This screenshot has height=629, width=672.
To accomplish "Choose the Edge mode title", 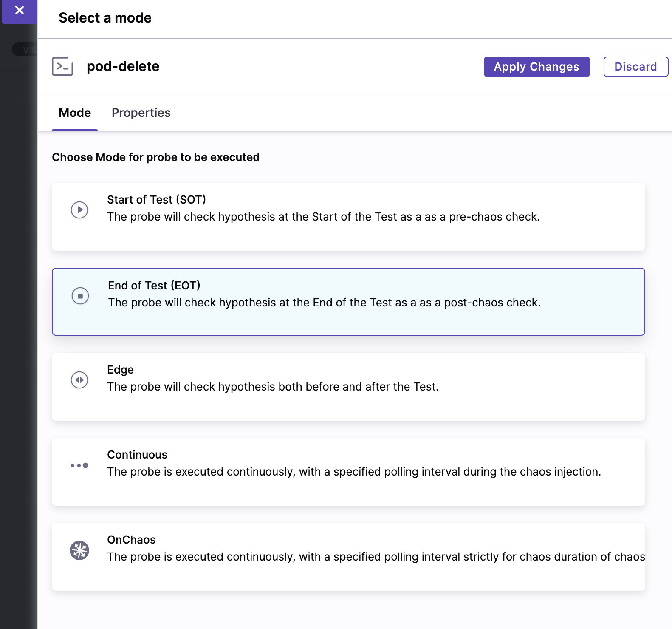I will coord(120,370).
